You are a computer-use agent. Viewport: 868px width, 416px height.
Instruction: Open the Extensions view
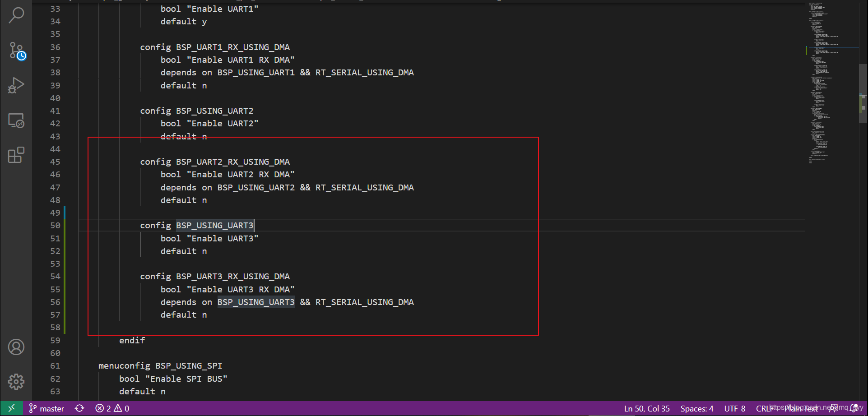pyautogui.click(x=17, y=155)
